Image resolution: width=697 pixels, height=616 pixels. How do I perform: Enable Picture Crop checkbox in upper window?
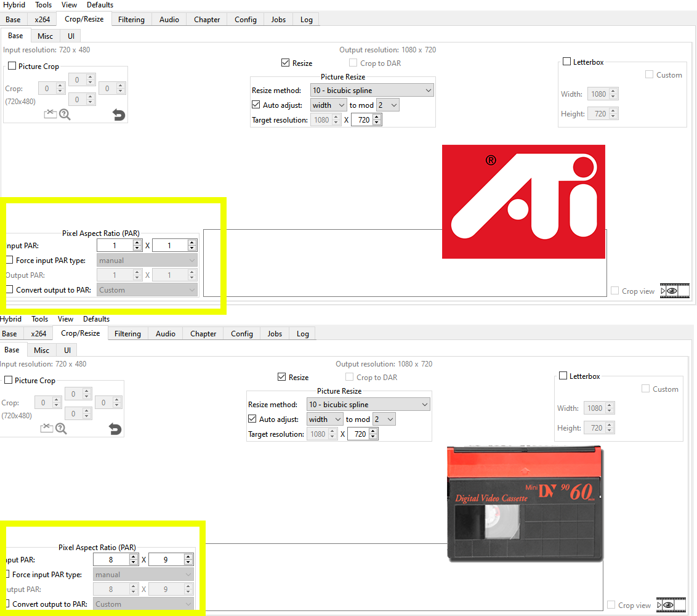[x=12, y=66]
